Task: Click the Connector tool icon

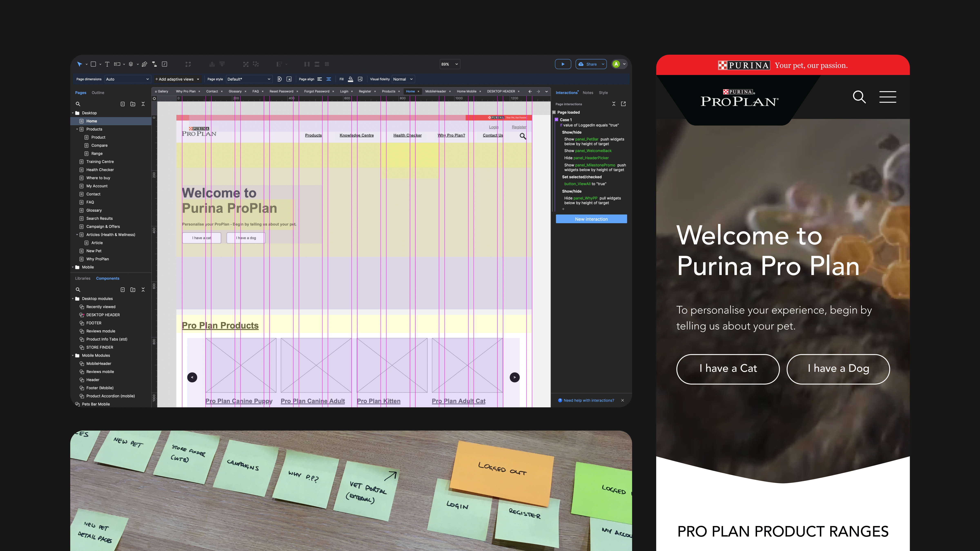Action: click(x=155, y=64)
